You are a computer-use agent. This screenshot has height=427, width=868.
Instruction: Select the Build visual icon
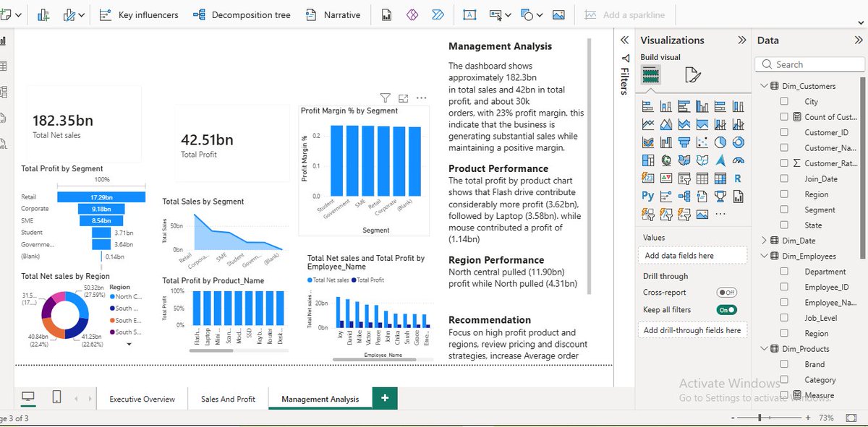[650, 74]
